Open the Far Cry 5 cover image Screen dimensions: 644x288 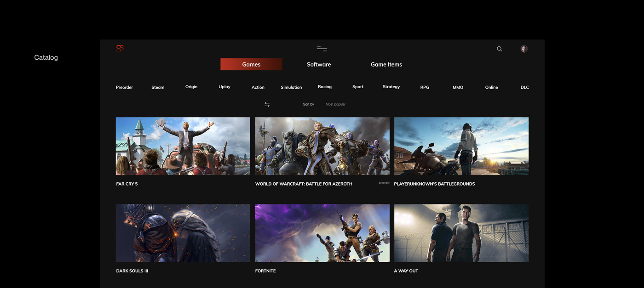(183, 146)
